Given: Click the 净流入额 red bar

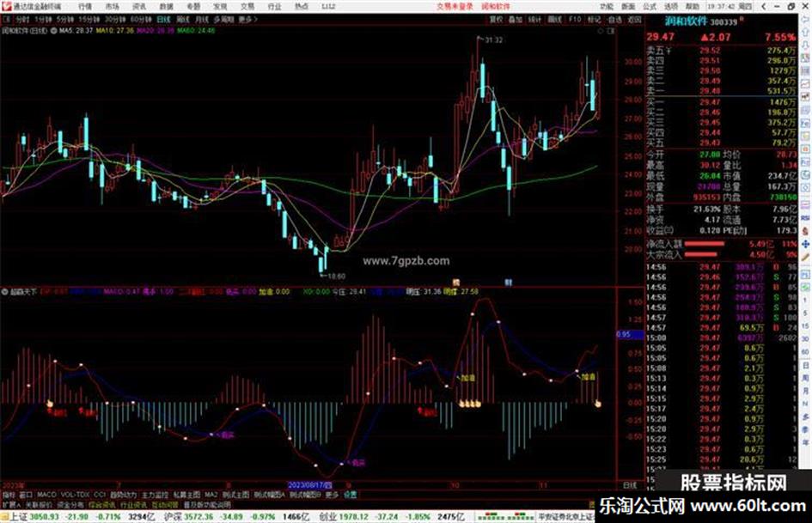Looking at the screenshot, I should (705, 243).
